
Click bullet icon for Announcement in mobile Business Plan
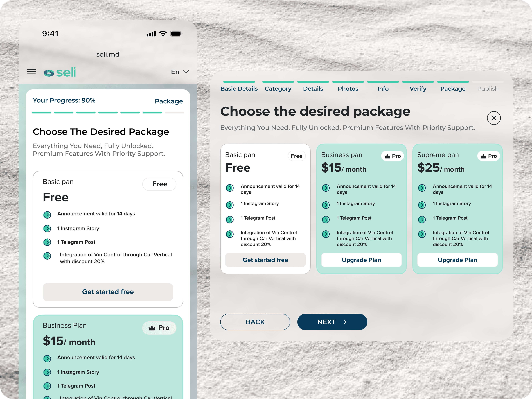tap(47, 359)
